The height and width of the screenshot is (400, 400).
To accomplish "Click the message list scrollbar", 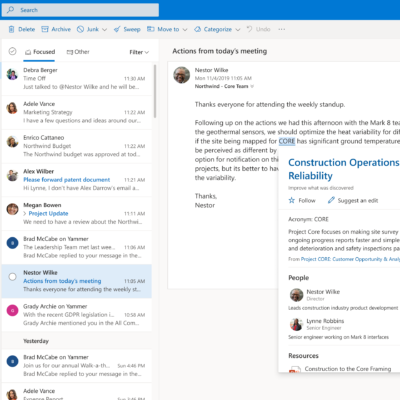I will (155, 91).
